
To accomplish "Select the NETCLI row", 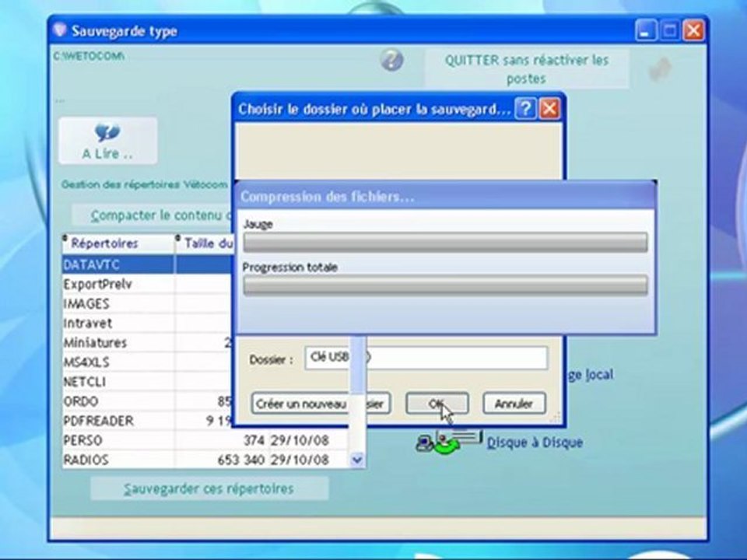I will pyautogui.click(x=147, y=382).
